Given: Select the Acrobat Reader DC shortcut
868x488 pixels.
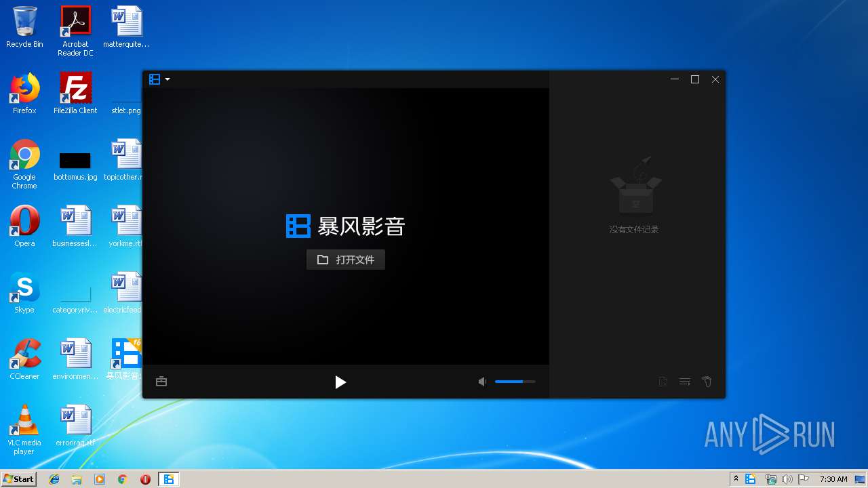Looking at the screenshot, I should (x=75, y=30).
